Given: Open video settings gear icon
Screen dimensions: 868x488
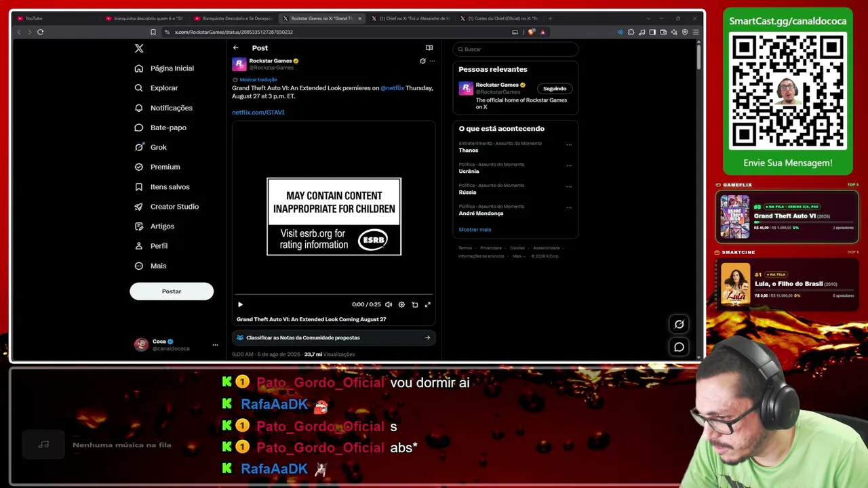Looking at the screenshot, I should 401,305.
